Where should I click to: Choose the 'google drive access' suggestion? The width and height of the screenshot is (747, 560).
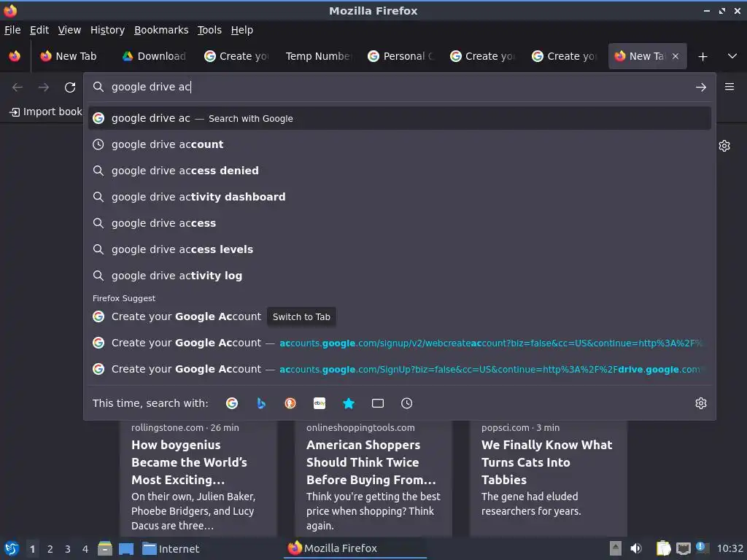click(x=400, y=223)
